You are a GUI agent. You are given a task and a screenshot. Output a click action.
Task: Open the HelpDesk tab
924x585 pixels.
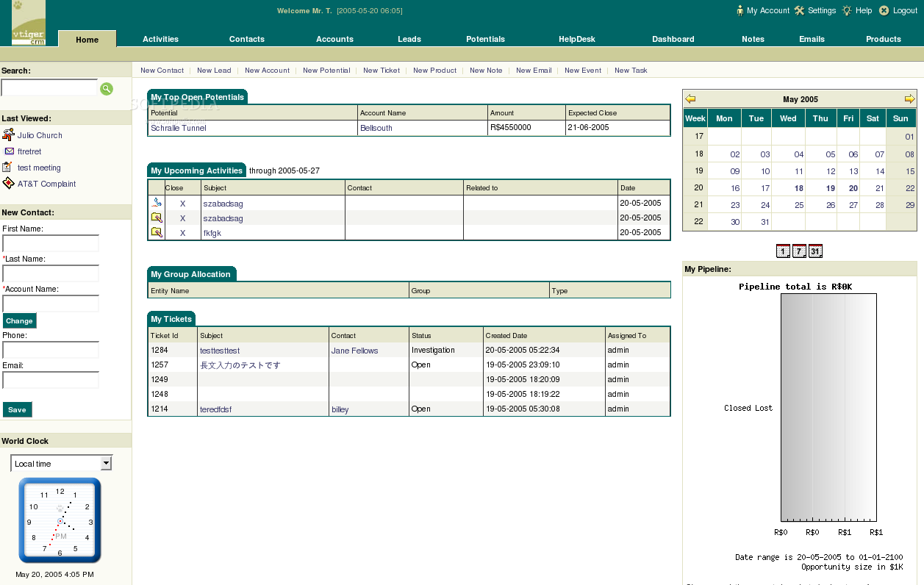pos(577,39)
